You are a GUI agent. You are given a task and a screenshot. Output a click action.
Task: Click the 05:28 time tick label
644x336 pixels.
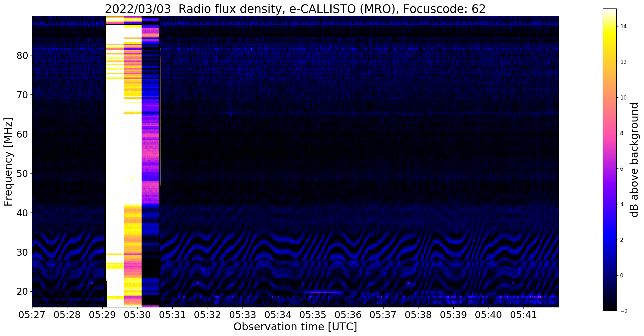(x=67, y=315)
